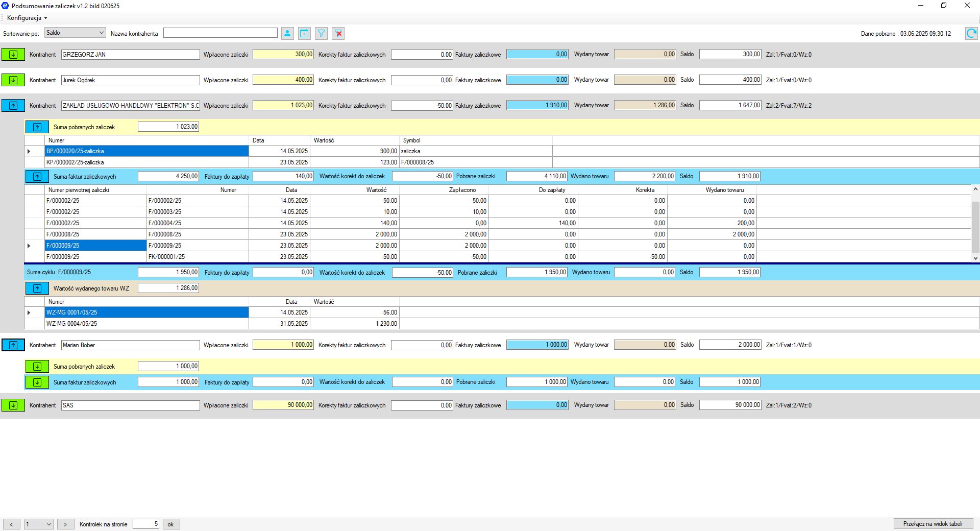Clear filter with the red X funnel icon
980x531 pixels.
click(x=338, y=34)
